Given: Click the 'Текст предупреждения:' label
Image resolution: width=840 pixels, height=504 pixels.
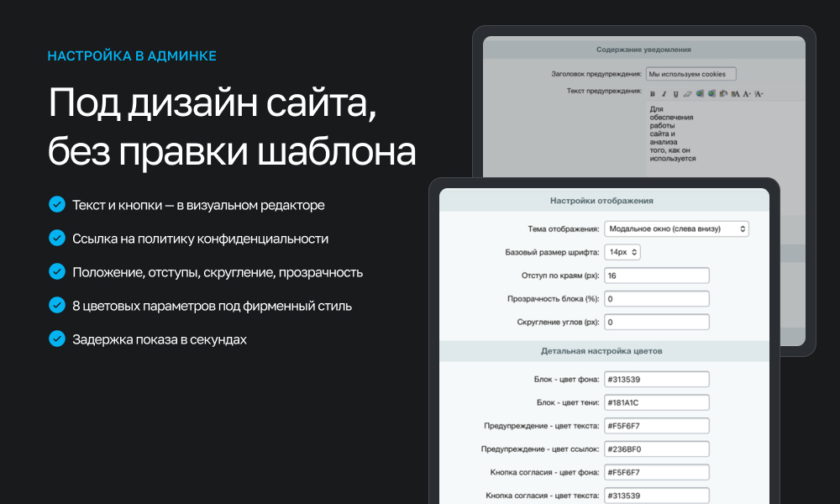Looking at the screenshot, I should pos(604,91).
